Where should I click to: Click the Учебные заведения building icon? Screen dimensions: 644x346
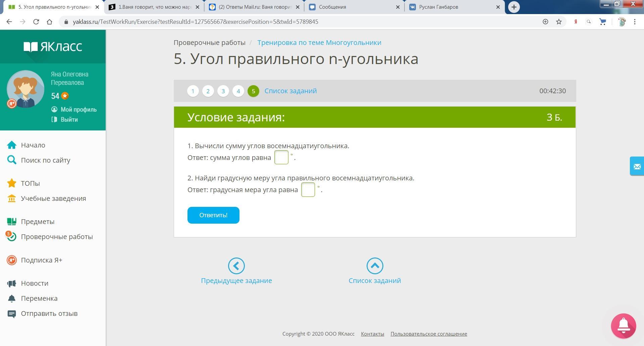tap(12, 198)
